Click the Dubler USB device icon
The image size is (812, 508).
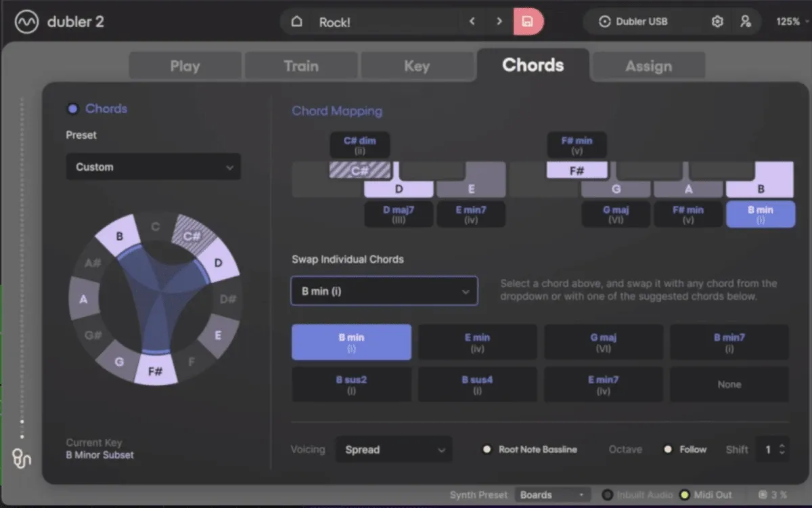pyautogui.click(x=604, y=22)
